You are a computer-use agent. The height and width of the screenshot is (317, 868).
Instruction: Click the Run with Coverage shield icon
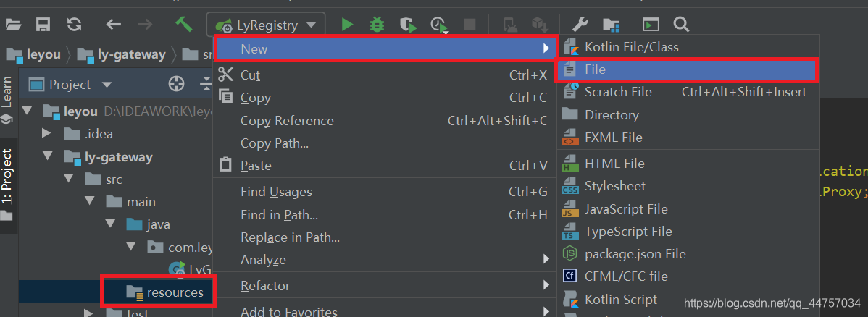(x=408, y=25)
